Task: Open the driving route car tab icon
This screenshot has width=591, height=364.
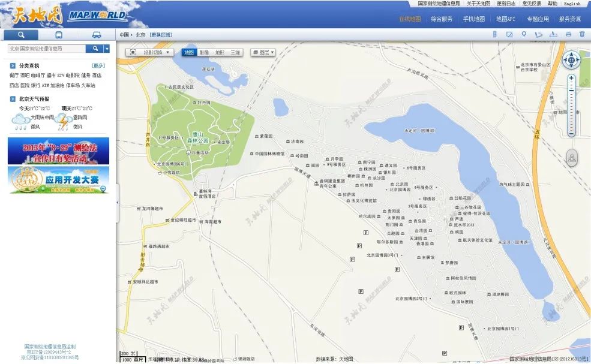Action: tap(97, 35)
